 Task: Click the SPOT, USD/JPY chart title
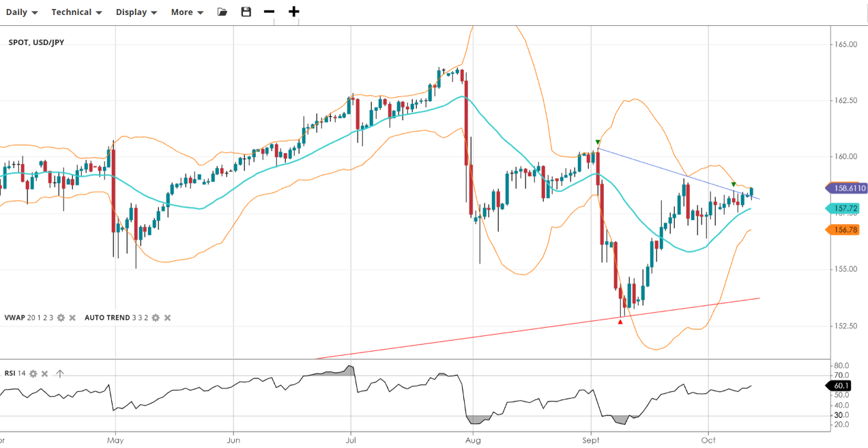pos(36,42)
